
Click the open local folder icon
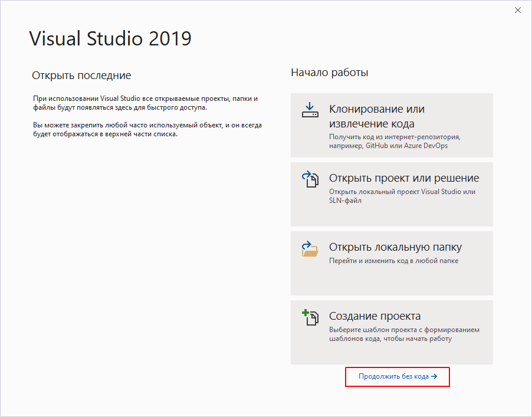click(310, 248)
